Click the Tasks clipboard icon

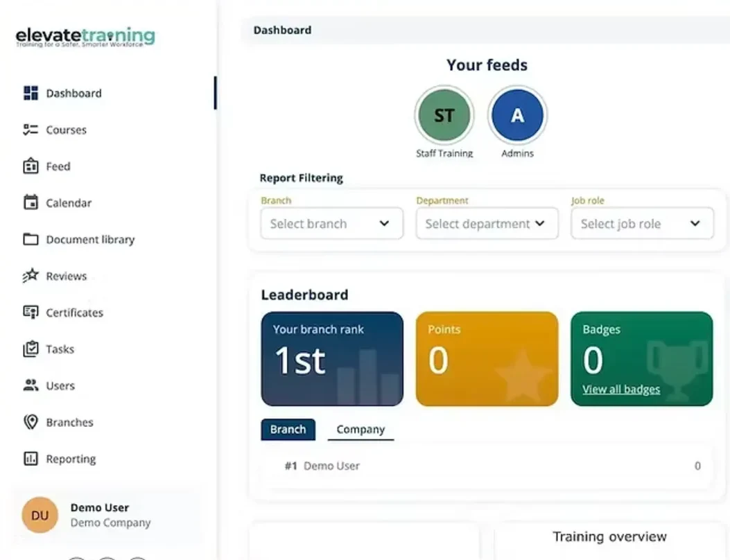[31, 349]
